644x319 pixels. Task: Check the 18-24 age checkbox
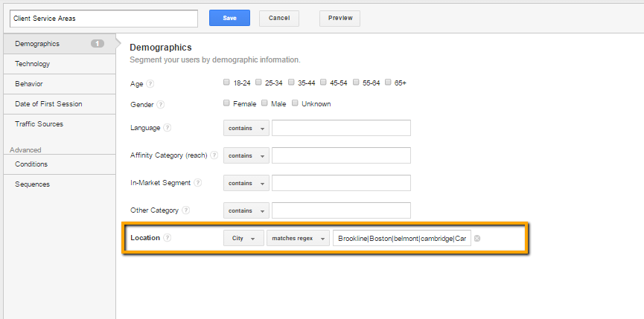point(226,82)
